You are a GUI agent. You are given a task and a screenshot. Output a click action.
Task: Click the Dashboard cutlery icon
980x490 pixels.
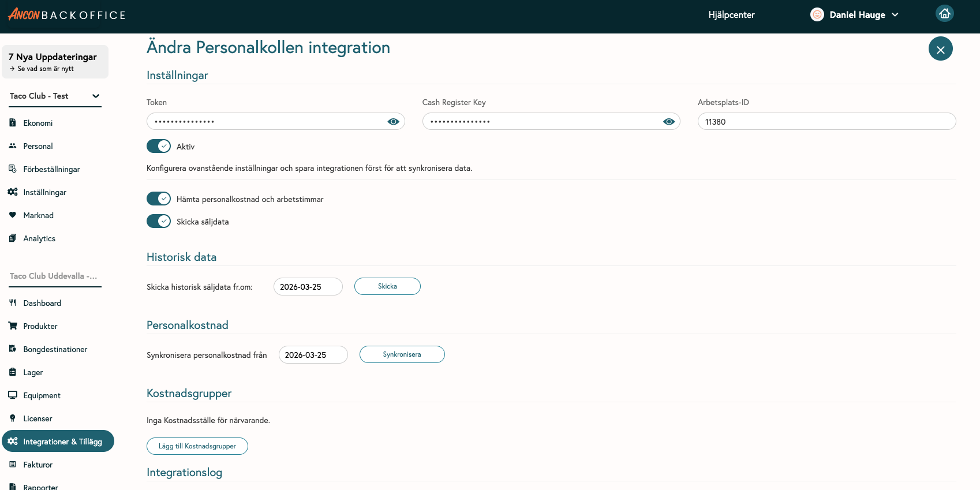point(13,302)
